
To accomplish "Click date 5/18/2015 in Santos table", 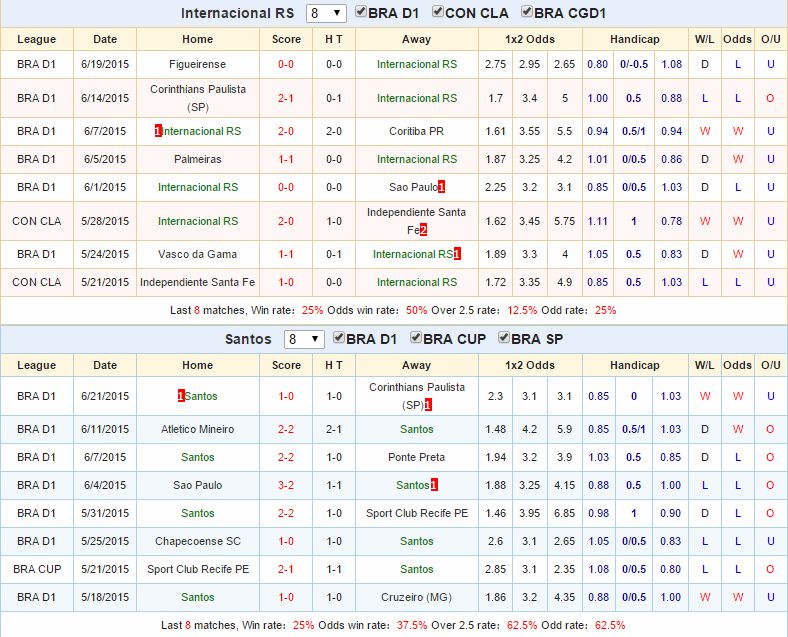I will click(105, 597).
